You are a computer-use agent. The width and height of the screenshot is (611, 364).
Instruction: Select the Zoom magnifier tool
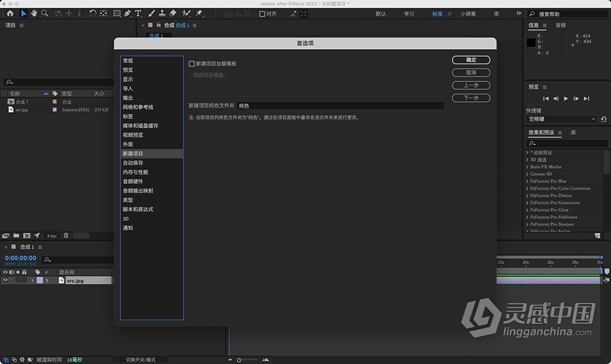(45, 13)
